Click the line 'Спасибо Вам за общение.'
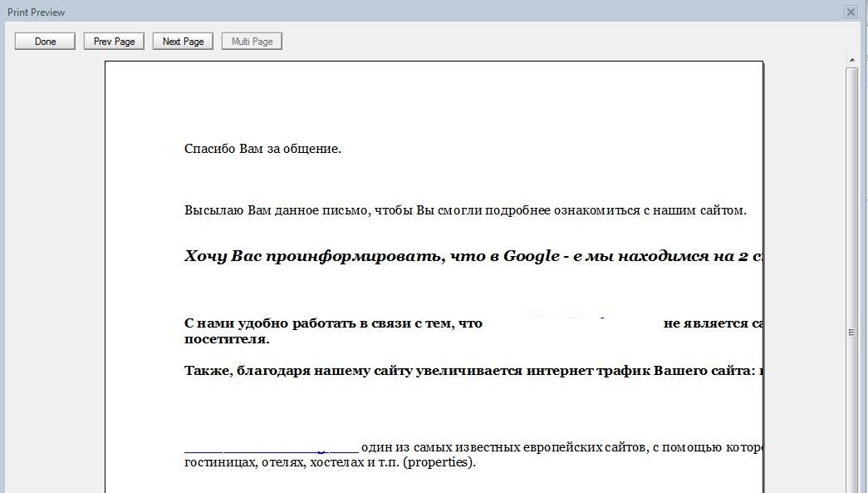Screen dimensions: 868x493 (262, 149)
